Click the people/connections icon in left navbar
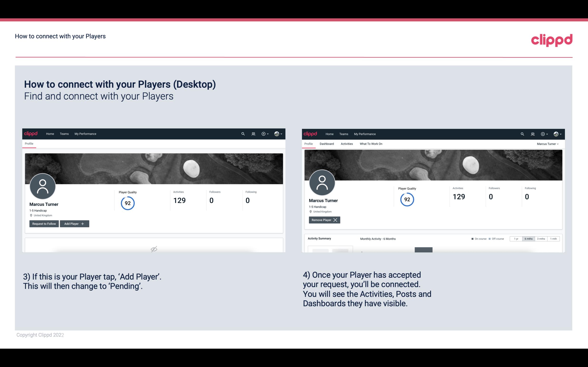Viewport: 588px width, 367px height. coord(253,133)
